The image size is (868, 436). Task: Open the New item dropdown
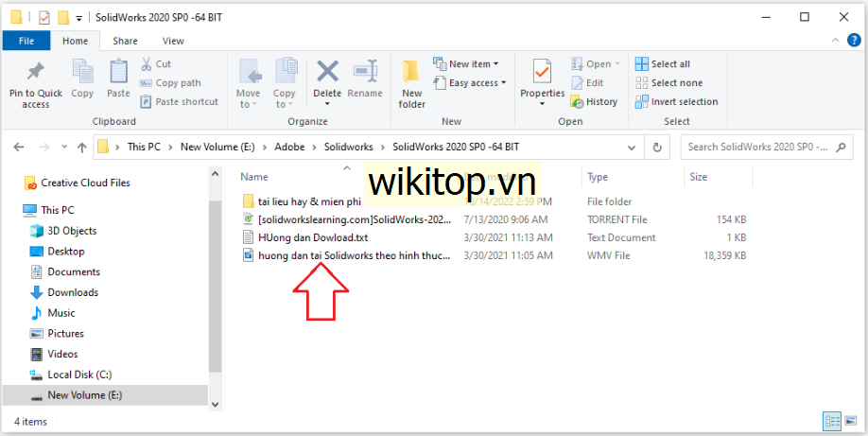[469, 64]
